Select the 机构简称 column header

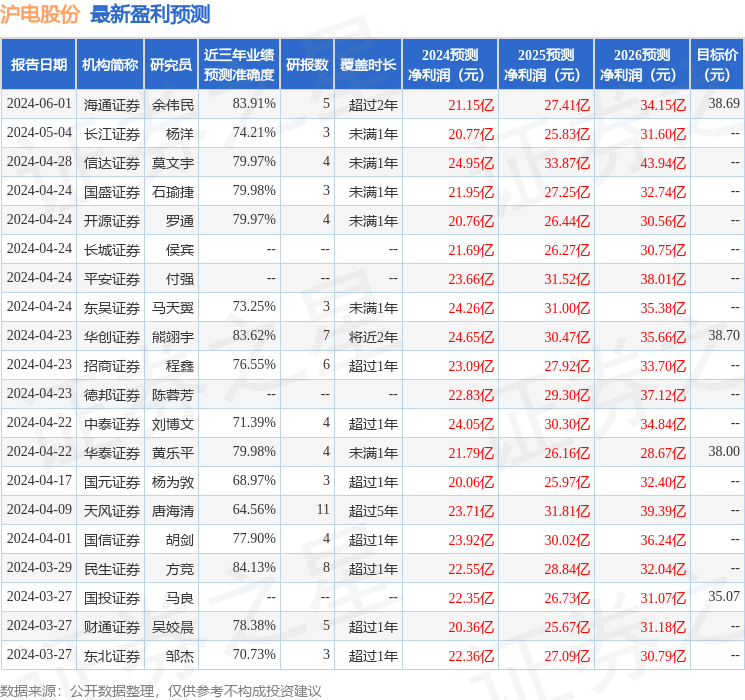[110, 64]
